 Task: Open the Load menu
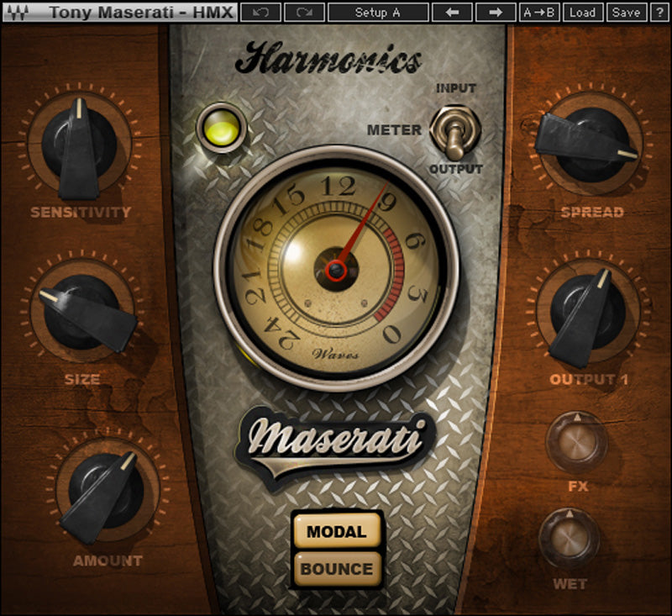tap(582, 13)
